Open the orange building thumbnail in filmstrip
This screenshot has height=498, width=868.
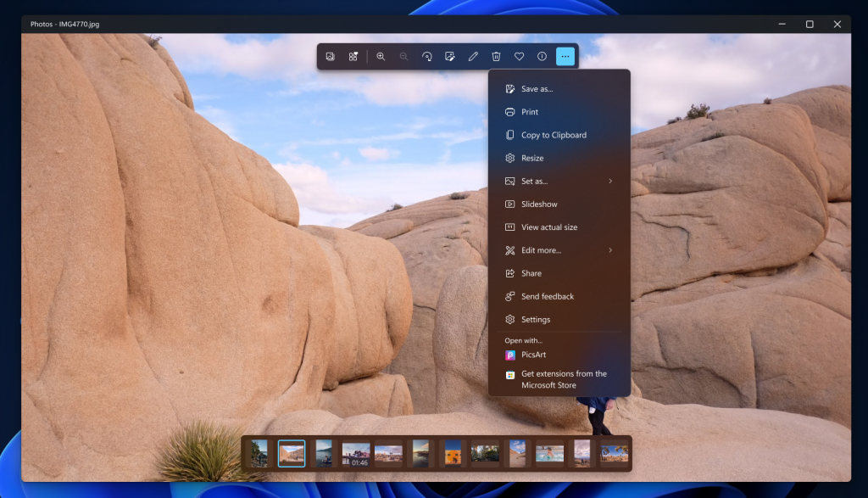click(453, 453)
